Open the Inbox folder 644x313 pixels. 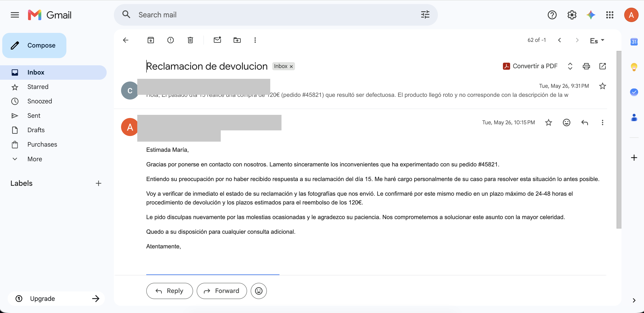click(x=53, y=72)
